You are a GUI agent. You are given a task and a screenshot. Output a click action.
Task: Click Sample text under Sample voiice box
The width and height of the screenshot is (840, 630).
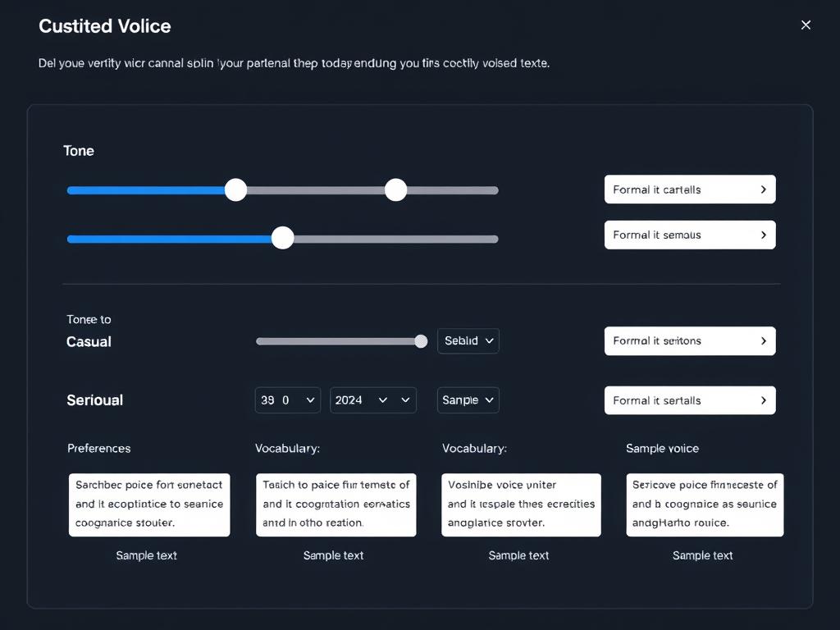coord(702,555)
